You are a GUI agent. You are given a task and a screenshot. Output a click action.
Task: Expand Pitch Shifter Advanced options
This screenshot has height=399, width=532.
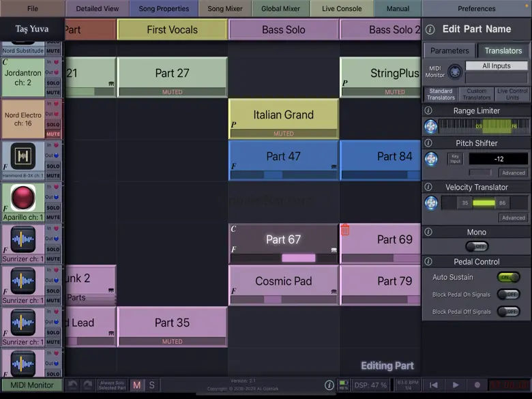[x=513, y=173]
